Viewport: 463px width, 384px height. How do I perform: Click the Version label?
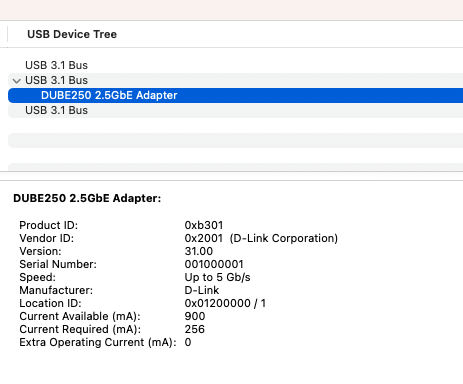40,251
